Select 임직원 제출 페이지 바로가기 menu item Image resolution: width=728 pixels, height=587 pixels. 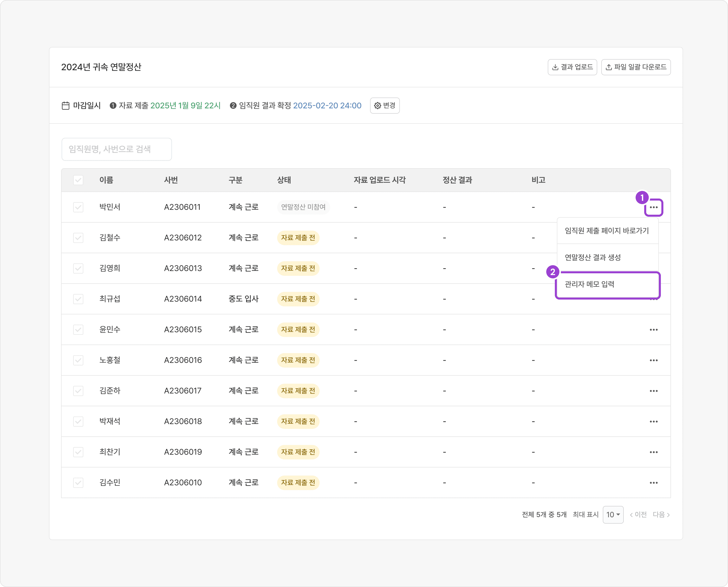tap(607, 231)
